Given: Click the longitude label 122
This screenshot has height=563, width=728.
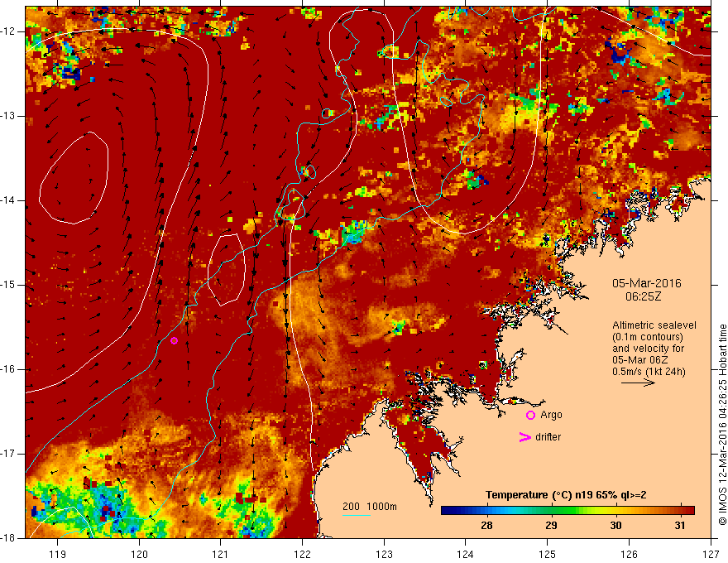Looking at the screenshot, I should pyautogui.click(x=302, y=554).
